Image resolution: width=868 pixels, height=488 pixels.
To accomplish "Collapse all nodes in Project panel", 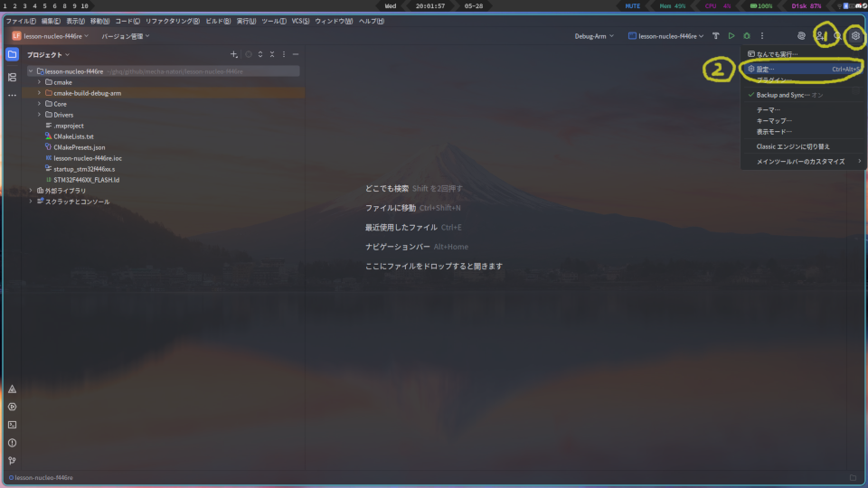I will [x=272, y=54].
